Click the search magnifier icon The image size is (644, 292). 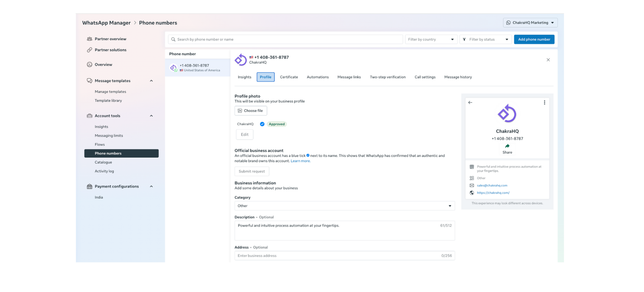point(173,40)
